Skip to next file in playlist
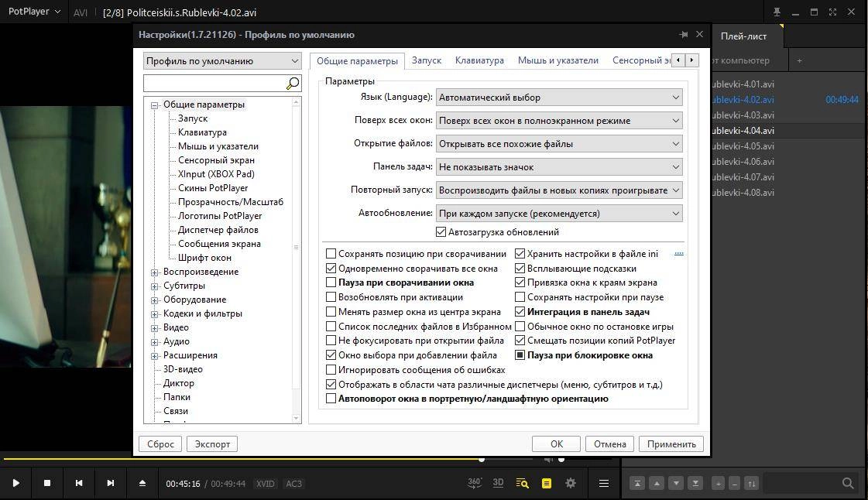The width and height of the screenshot is (868, 500). (x=110, y=483)
